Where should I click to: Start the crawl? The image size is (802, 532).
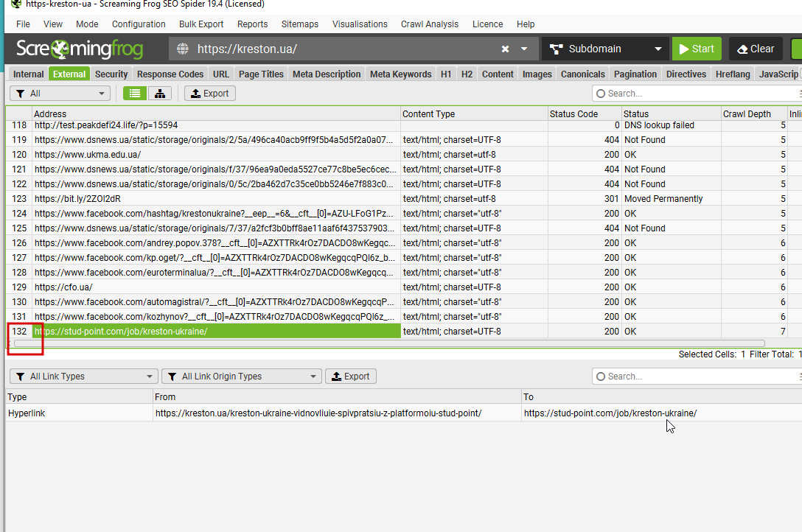click(x=697, y=49)
